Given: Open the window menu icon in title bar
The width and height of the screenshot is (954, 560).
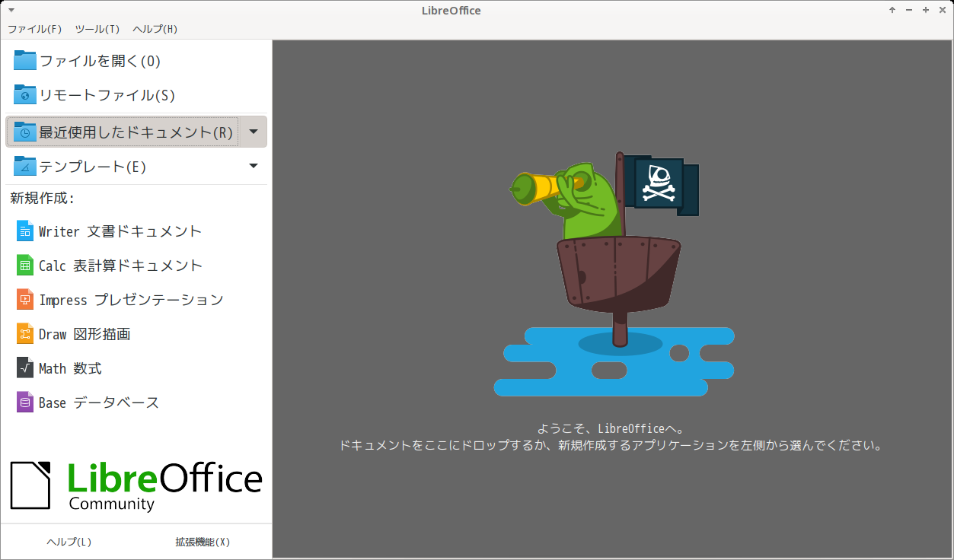Looking at the screenshot, I should [x=11, y=10].
